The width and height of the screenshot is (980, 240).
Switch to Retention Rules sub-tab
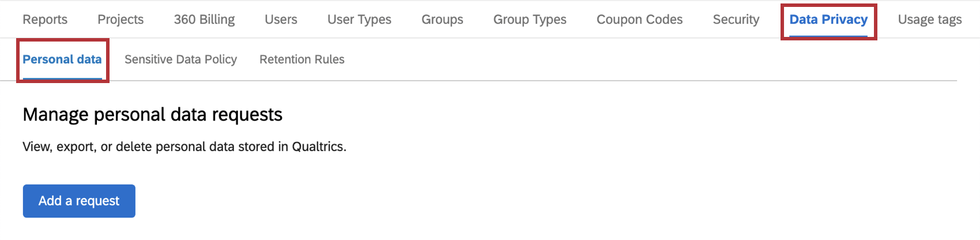click(x=302, y=59)
